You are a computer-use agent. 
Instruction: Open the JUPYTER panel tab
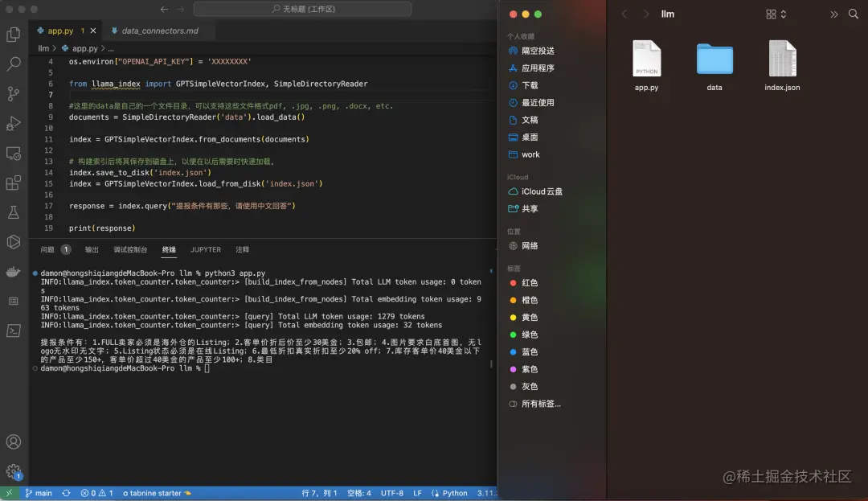(206, 249)
